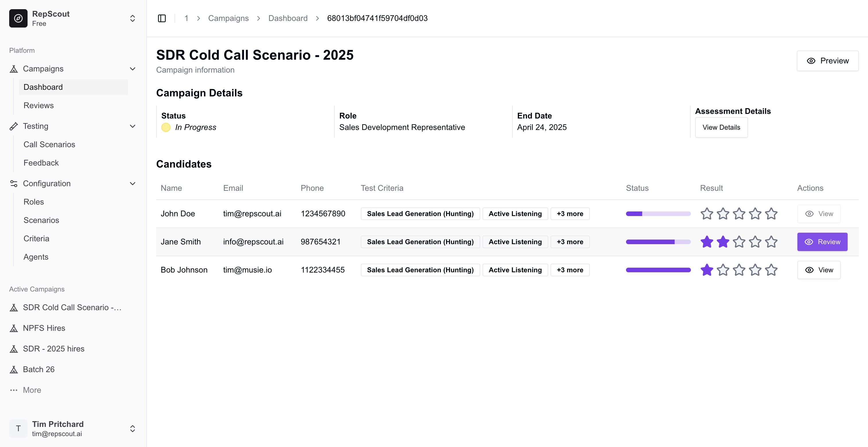This screenshot has height=447, width=868.
Task: Collapse the Testing section chevron
Action: tap(133, 126)
